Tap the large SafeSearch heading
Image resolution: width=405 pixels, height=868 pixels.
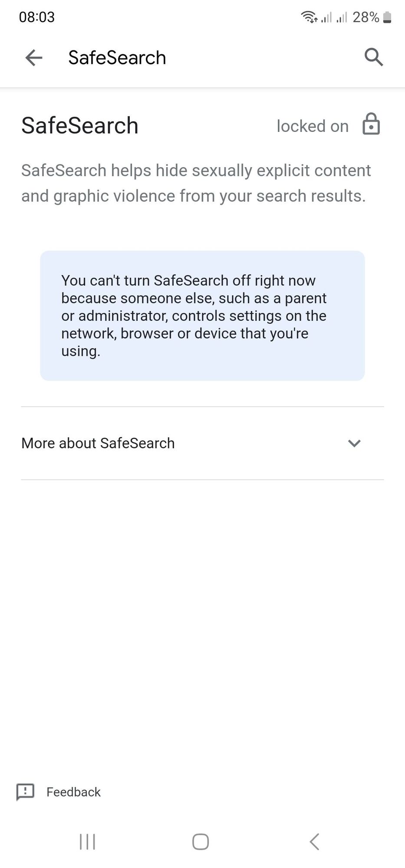[x=80, y=125]
